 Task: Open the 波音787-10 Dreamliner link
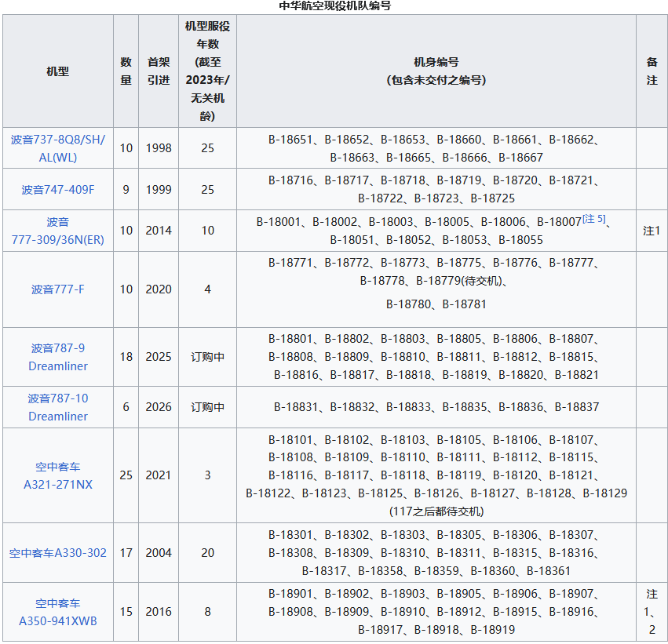[58, 407]
